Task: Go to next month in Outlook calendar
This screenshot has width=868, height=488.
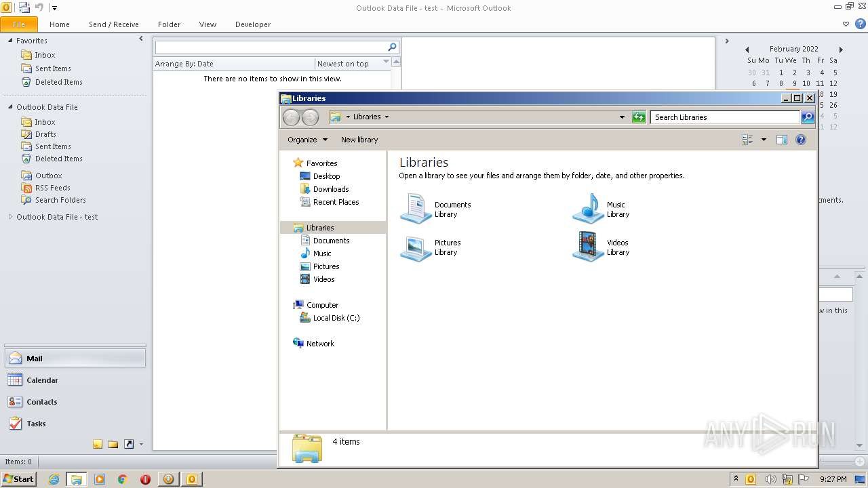Action: coord(841,49)
